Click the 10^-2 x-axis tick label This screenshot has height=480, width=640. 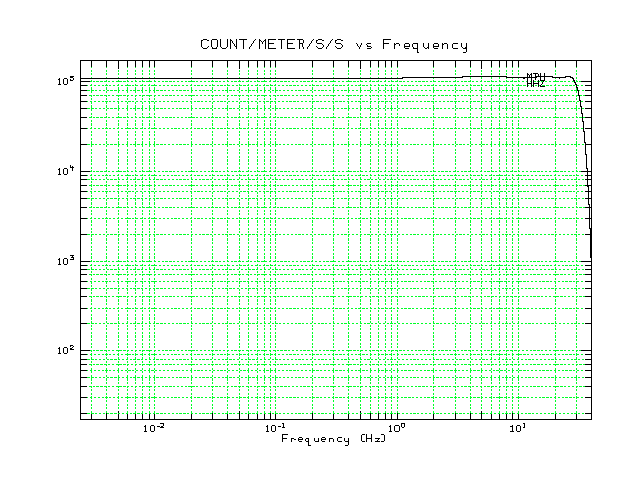click(154, 428)
